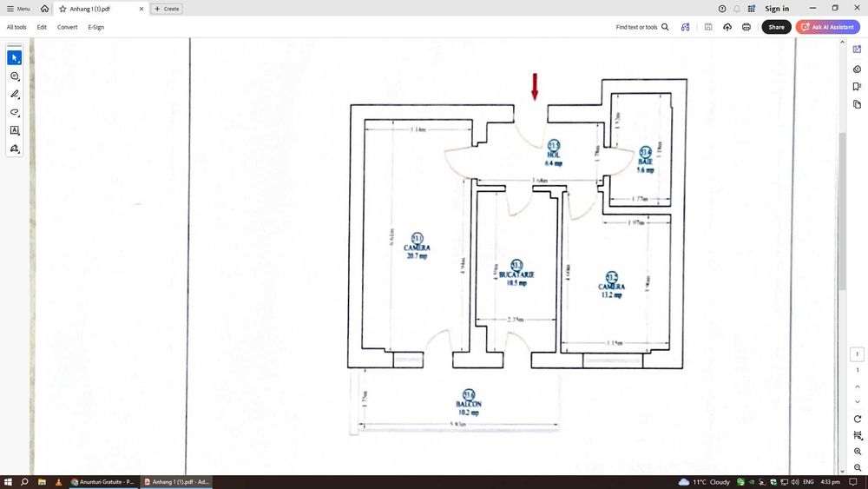The height and width of the screenshot is (489, 868).
Task: Zoom out of the document
Action: tap(857, 468)
